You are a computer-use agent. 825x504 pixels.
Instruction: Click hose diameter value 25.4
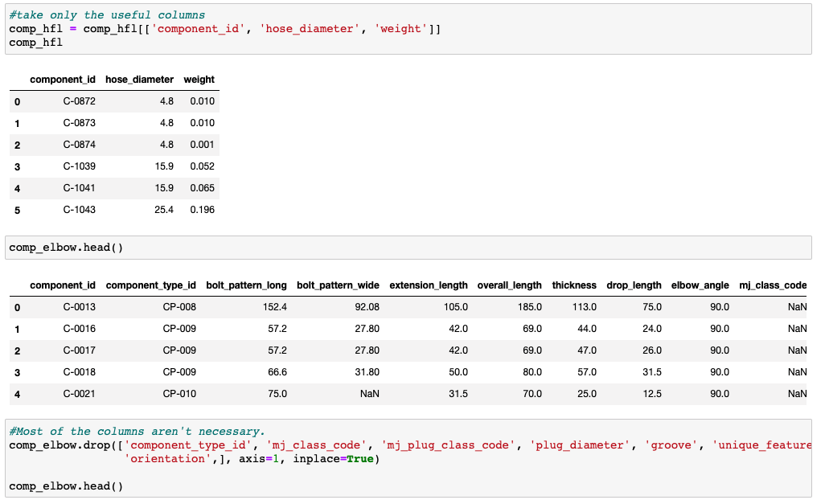pos(164,209)
